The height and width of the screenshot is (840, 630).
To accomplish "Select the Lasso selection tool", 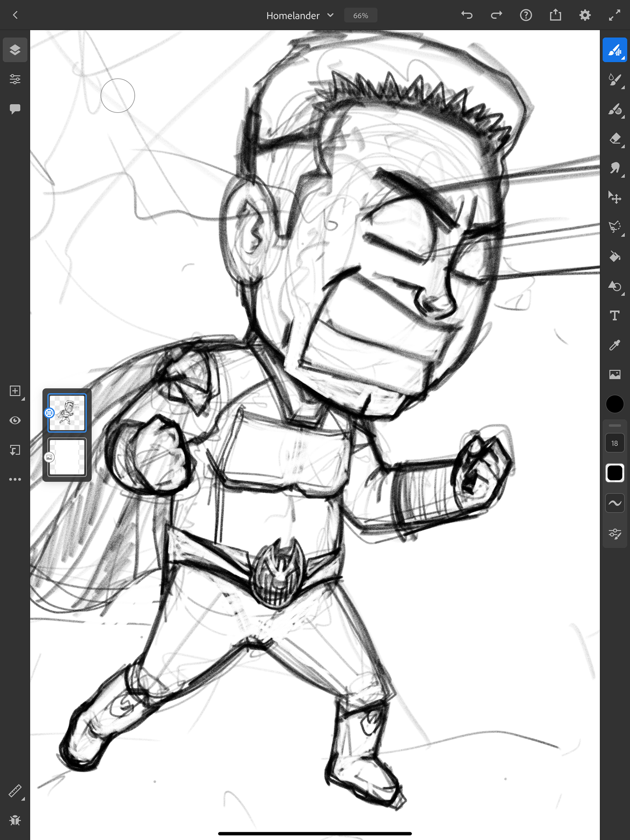I will [615, 227].
